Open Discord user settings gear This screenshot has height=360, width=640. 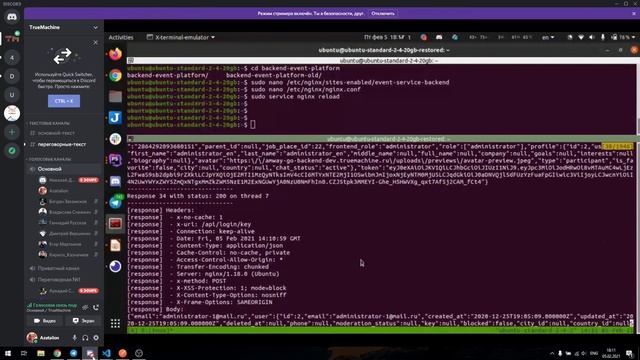(96, 338)
